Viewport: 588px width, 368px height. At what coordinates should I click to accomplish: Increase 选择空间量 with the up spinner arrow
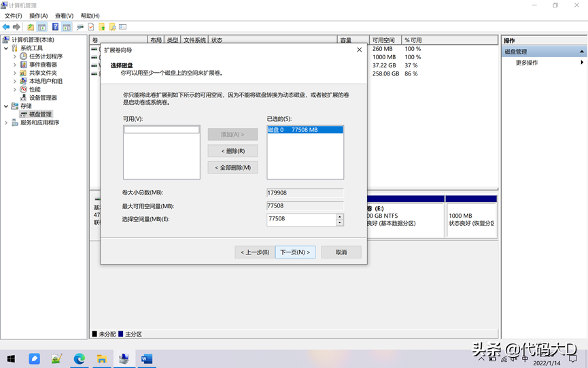coord(340,216)
